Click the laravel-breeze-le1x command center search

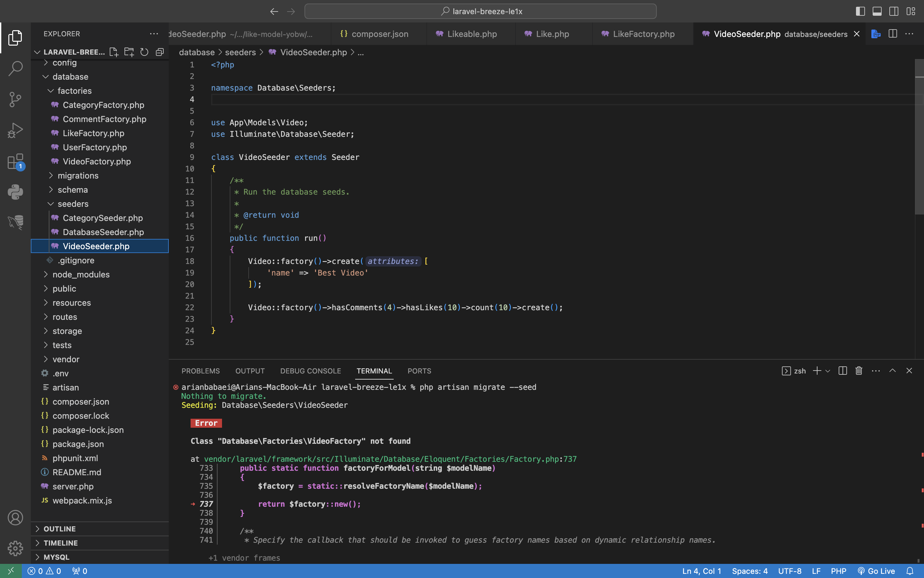480,12
